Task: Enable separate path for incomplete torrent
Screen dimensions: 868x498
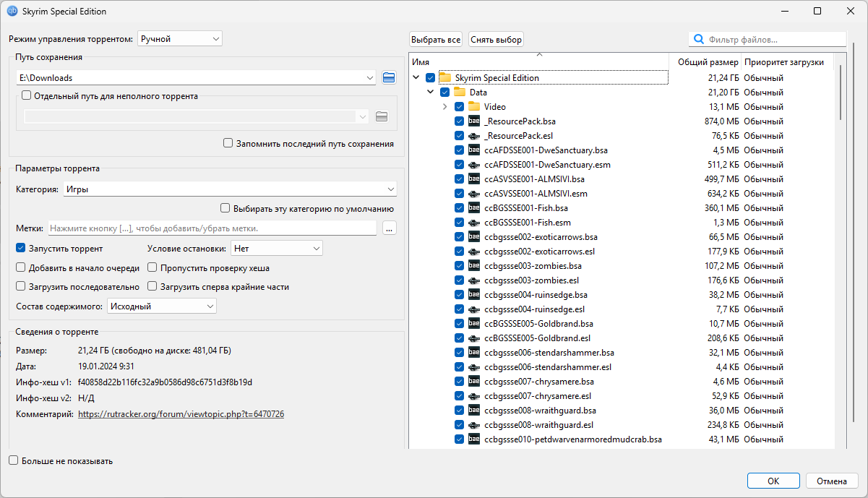Action: [27, 95]
